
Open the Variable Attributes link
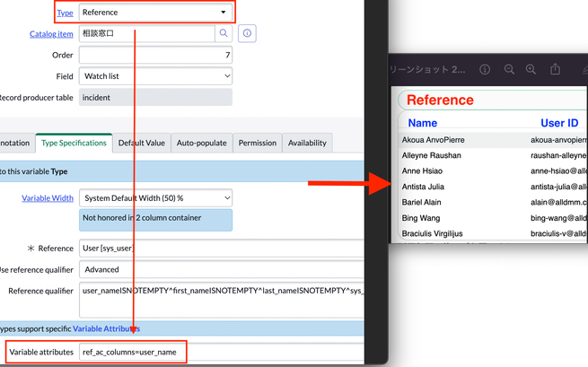click(x=106, y=328)
